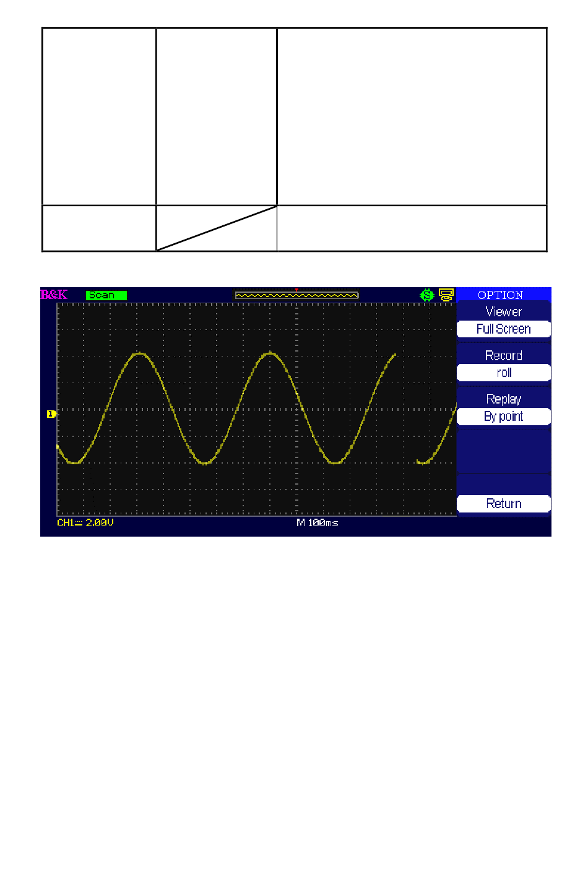Click the empty softkey slot above Return
Image resolution: width=588 pixels, height=882 pixels.
503,483
